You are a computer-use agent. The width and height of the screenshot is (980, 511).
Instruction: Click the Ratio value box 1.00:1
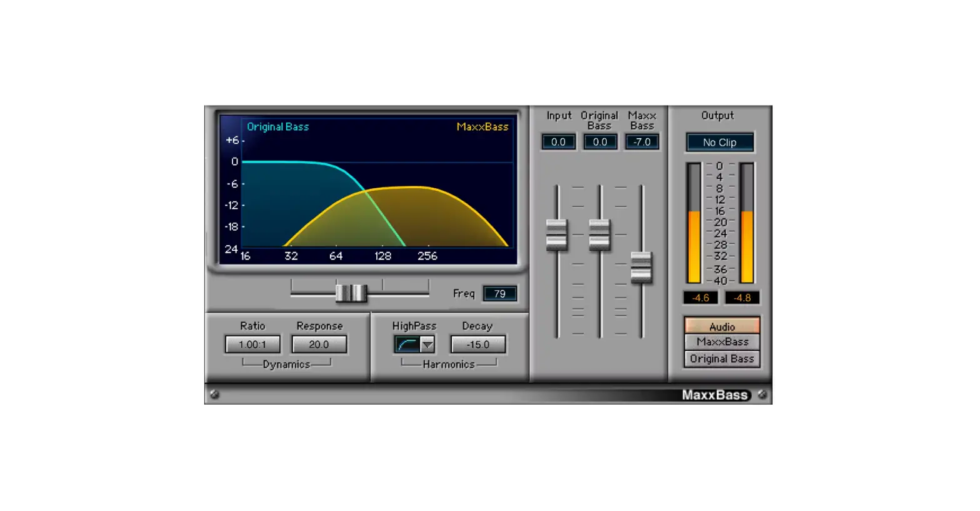click(252, 345)
